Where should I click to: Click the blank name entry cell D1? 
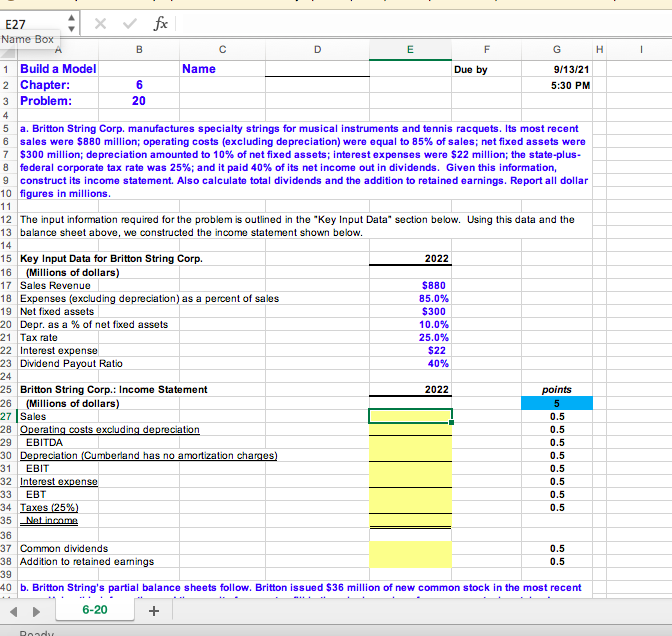(x=317, y=69)
